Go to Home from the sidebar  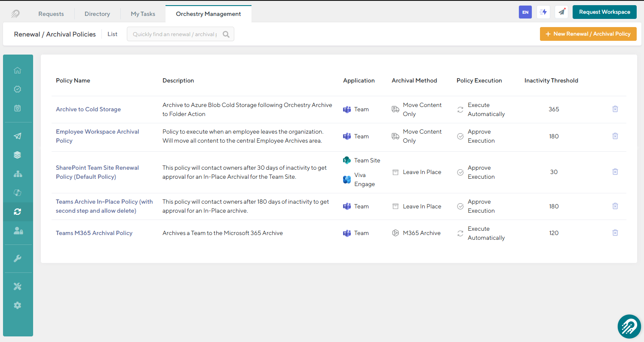click(x=18, y=70)
